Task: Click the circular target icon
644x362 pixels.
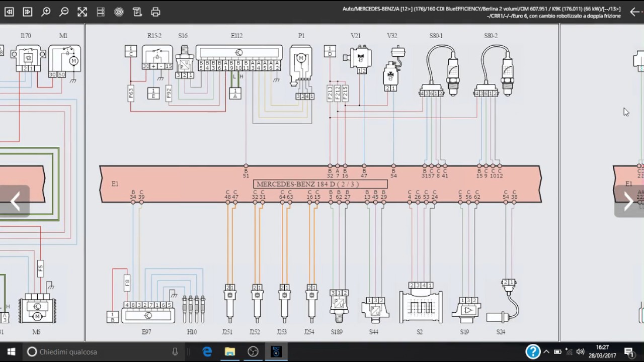Action: pyautogui.click(x=119, y=12)
